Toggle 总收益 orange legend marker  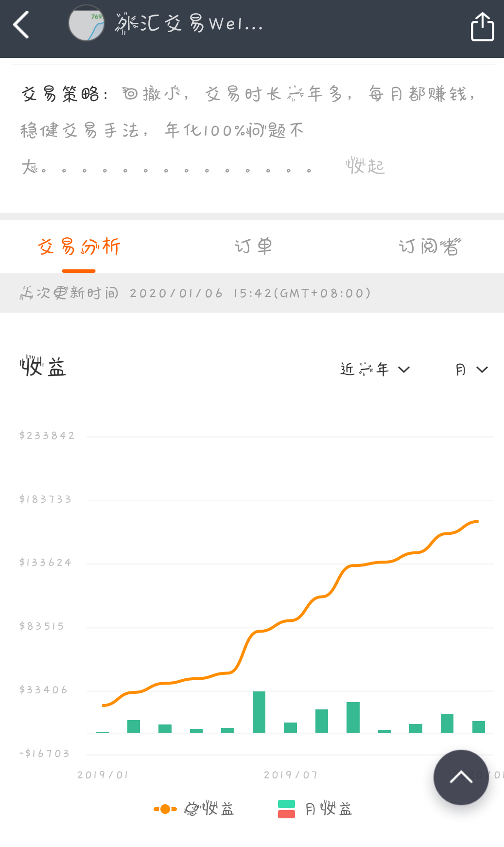tap(165, 809)
